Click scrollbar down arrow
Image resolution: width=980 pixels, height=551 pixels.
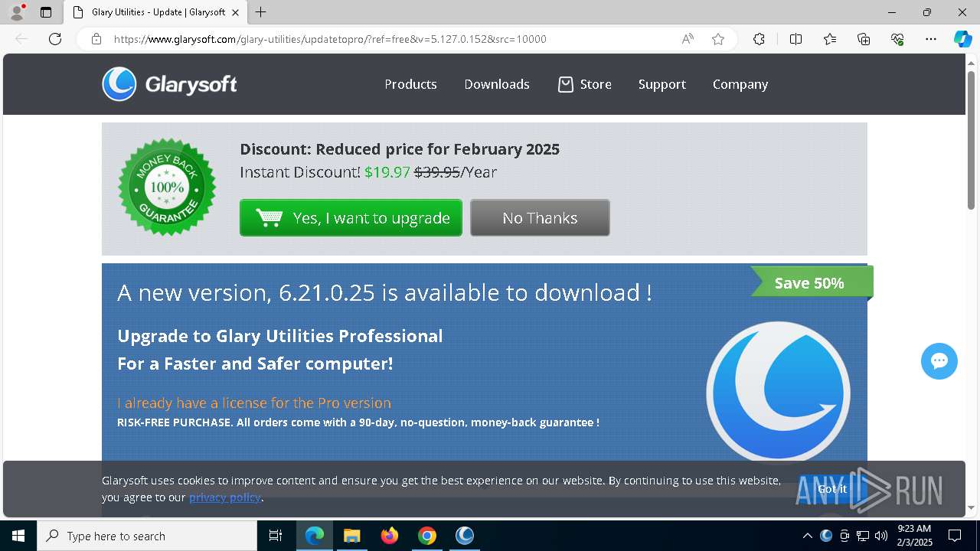click(972, 508)
